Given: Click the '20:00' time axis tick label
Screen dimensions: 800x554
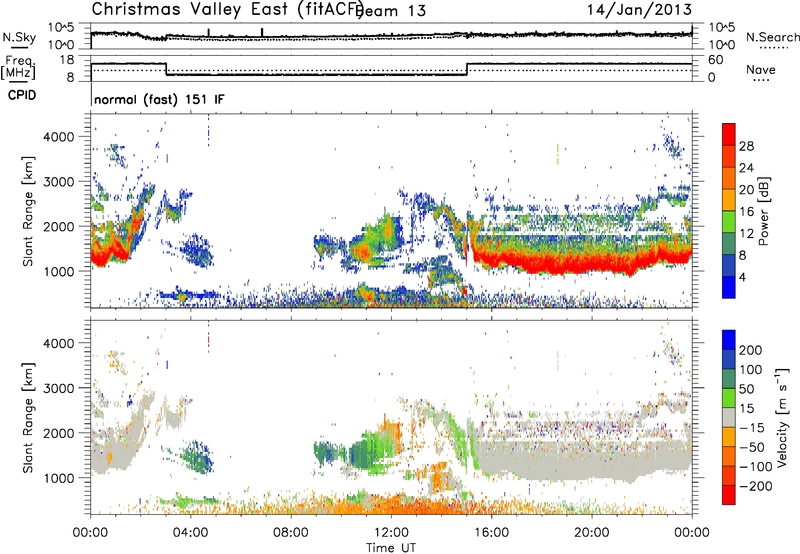Looking at the screenshot, I should click(592, 533).
